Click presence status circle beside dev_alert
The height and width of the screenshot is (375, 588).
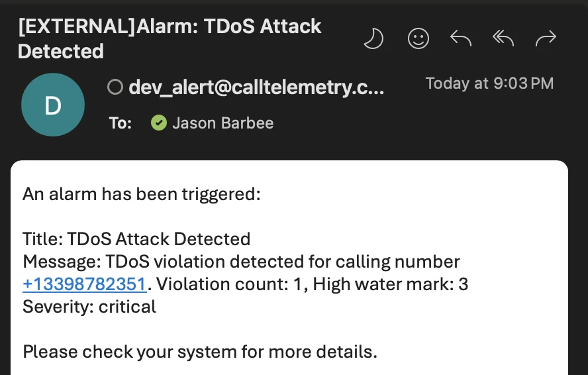pyautogui.click(x=115, y=87)
